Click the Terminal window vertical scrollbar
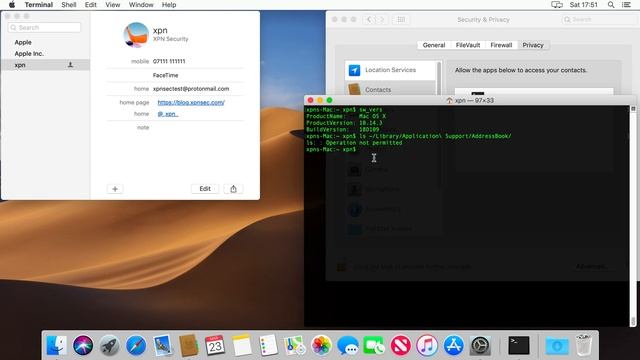Image resolution: width=640 pixels, height=360 pixels. click(x=633, y=216)
